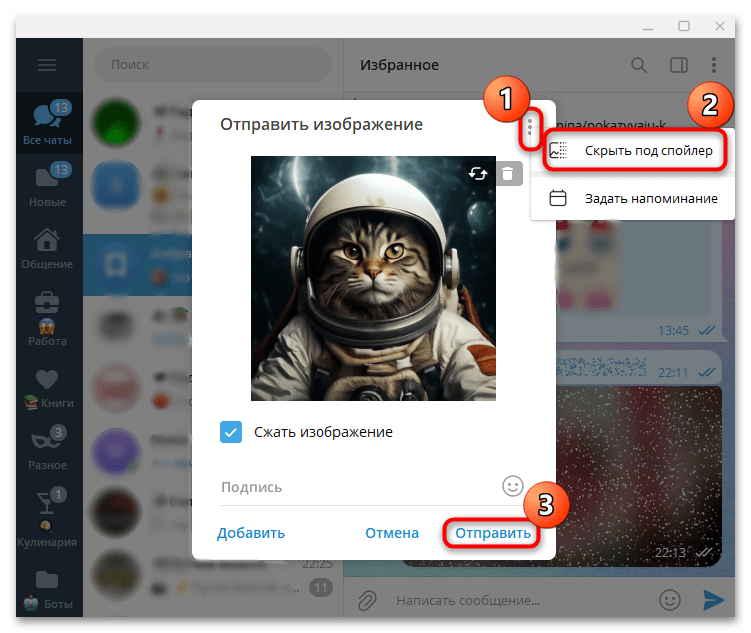Click the paperclip attach icon

[x=367, y=600]
